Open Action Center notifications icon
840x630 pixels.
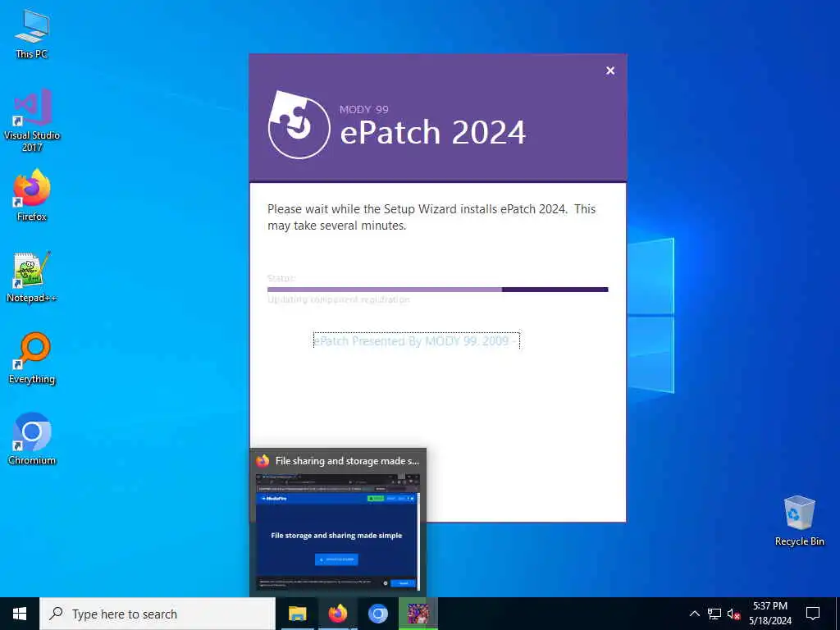pyautogui.click(x=813, y=614)
